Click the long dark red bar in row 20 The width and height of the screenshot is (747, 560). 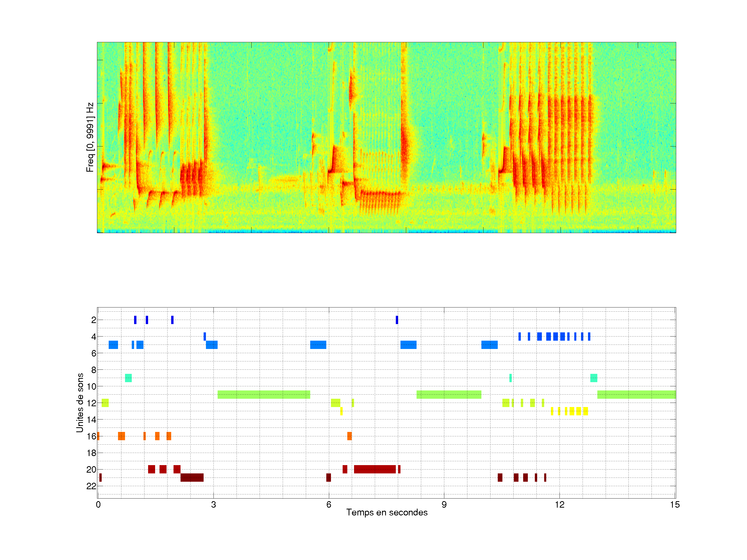375,469
